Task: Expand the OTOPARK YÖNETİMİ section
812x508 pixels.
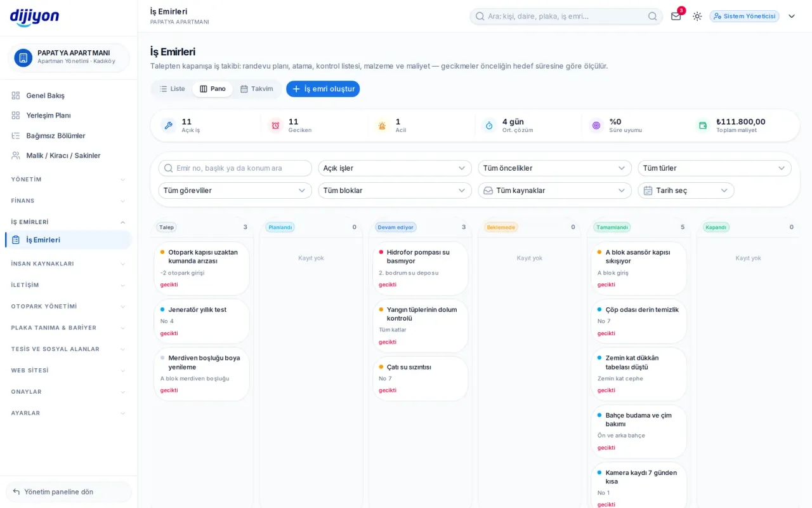Action: pos(69,306)
